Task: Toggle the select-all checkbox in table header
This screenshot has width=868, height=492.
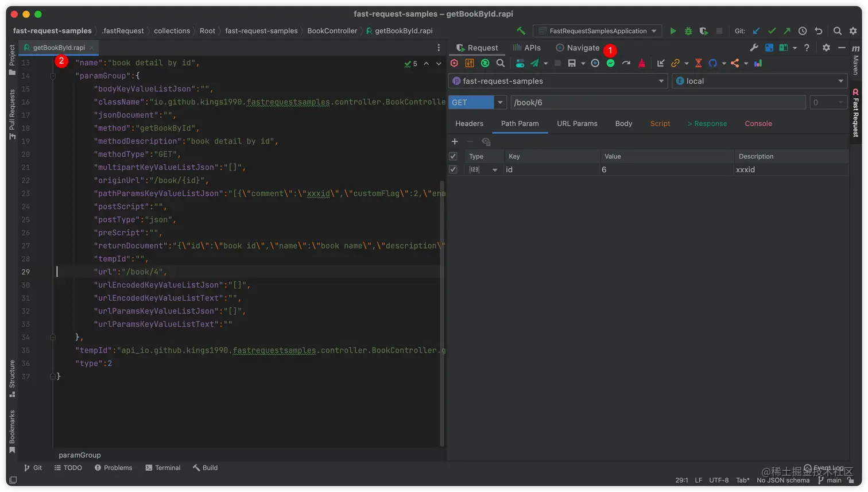Action: click(453, 156)
